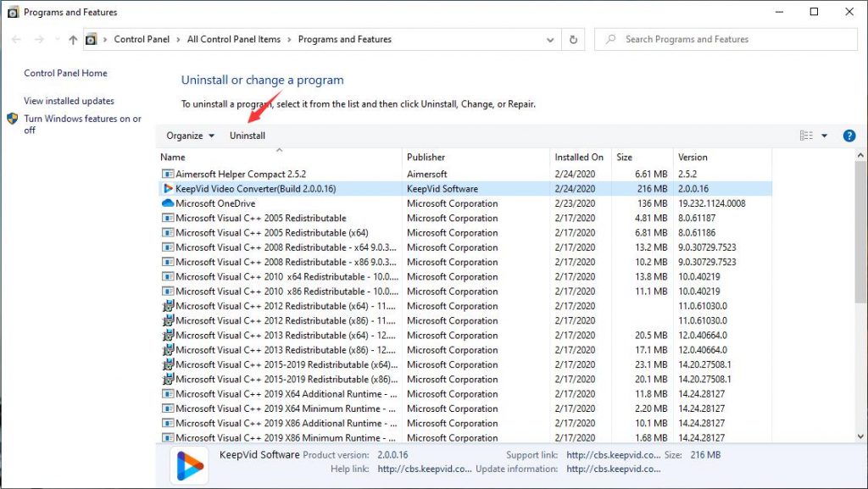
Task: Click the Visual C++ 2012 (x64) installer icon
Action: coord(168,306)
